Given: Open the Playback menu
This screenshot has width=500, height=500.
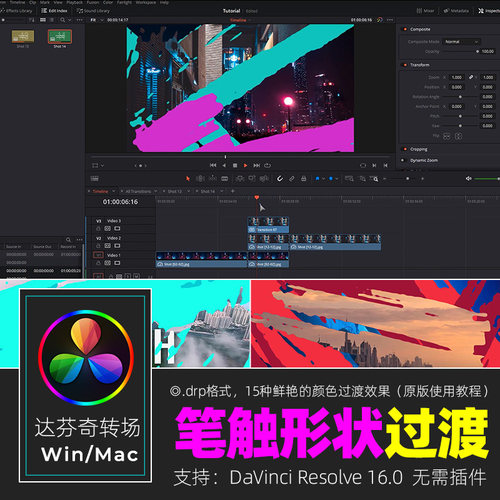Looking at the screenshot, I should click(x=75, y=2).
